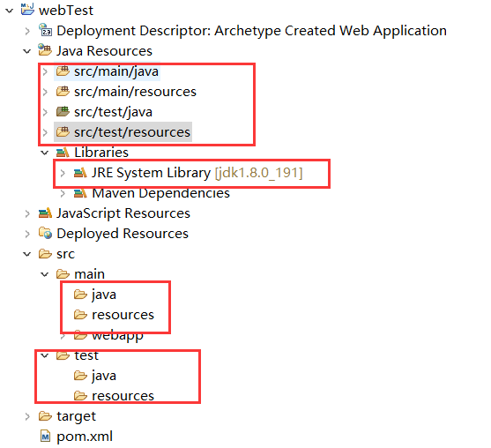Collapse the Java Resources node
Screen dimensions: 491x448
point(27,51)
